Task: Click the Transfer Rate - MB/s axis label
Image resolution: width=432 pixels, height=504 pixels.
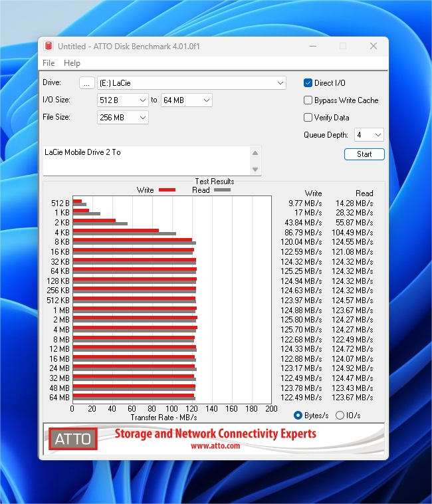Action: pos(163,418)
